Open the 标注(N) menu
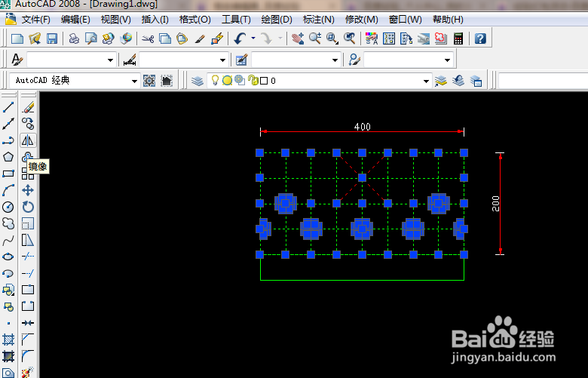 point(319,20)
